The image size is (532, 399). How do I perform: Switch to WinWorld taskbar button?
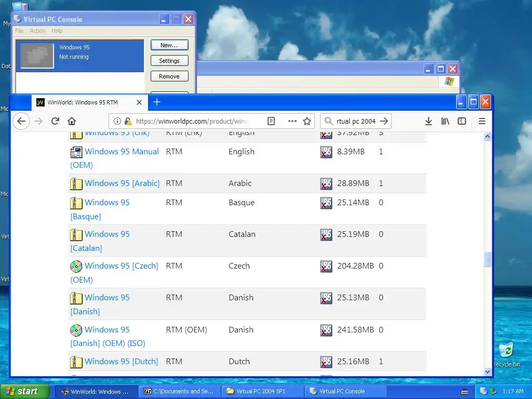pyautogui.click(x=96, y=391)
